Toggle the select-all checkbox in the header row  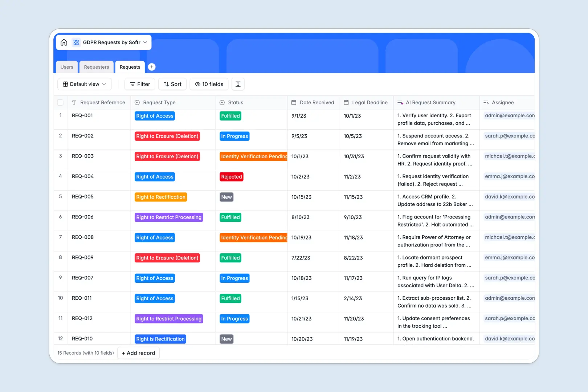(x=60, y=102)
